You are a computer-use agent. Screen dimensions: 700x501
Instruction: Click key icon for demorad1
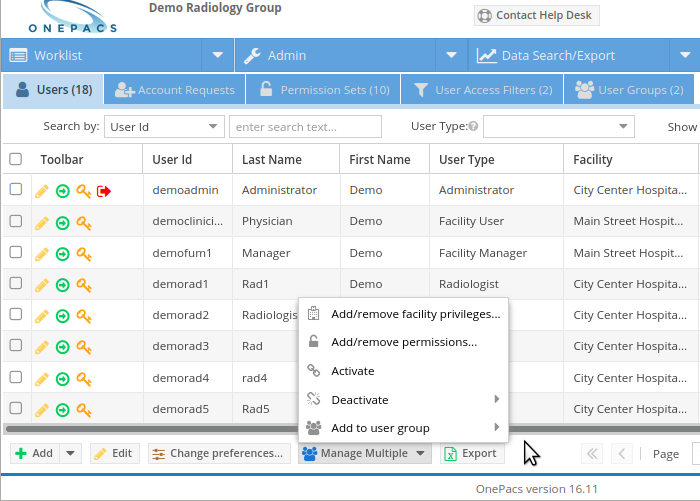click(x=83, y=285)
